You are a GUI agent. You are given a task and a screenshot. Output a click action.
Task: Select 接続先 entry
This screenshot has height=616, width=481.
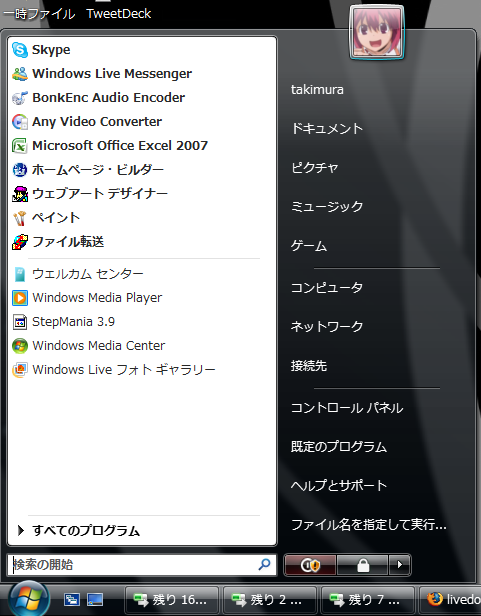coord(309,366)
